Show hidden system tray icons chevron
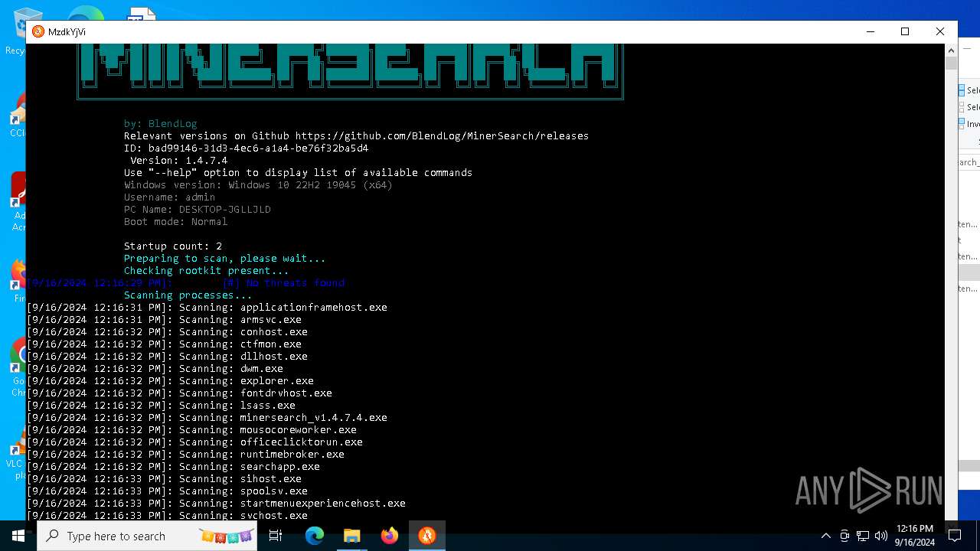 (x=826, y=536)
